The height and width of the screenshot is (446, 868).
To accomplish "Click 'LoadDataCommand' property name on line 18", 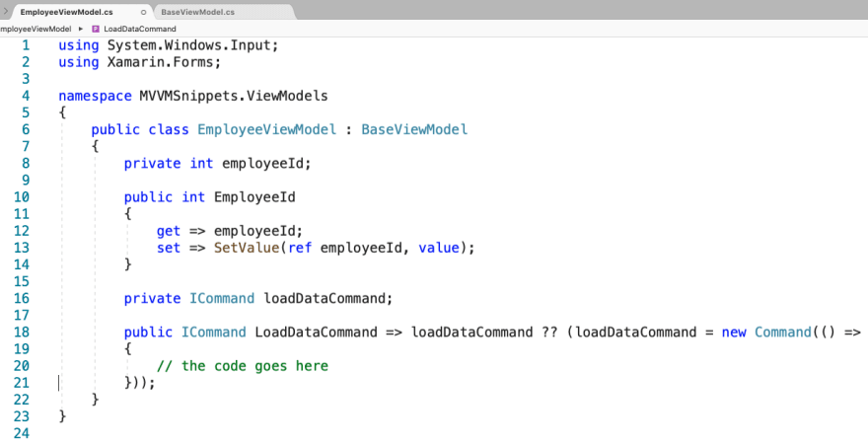I will tap(316, 333).
